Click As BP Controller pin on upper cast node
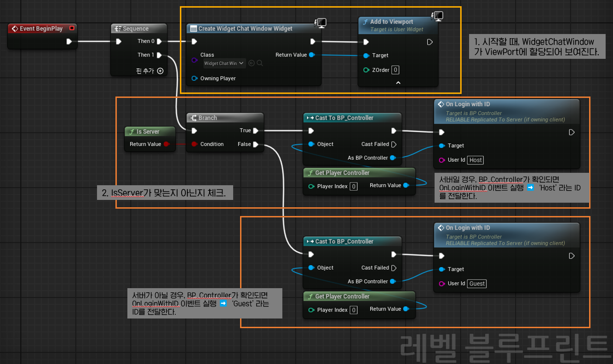 (393, 158)
